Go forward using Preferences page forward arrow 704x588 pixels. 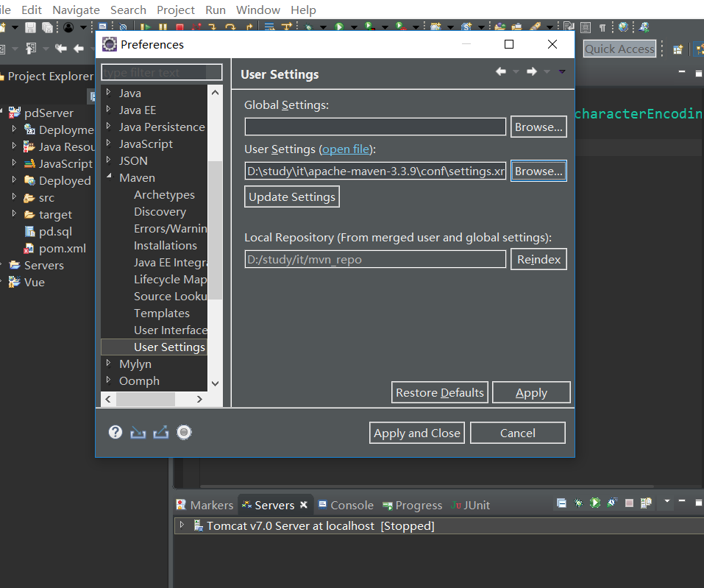click(x=532, y=71)
